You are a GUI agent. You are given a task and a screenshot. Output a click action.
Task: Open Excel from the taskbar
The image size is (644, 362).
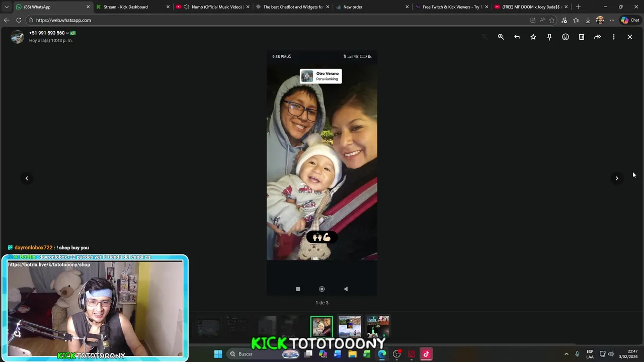click(367, 354)
